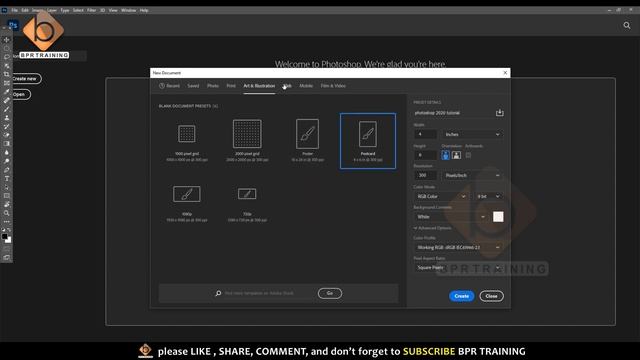Open the Filter menu
Image resolution: width=640 pixels, height=360 pixels.
click(91, 10)
